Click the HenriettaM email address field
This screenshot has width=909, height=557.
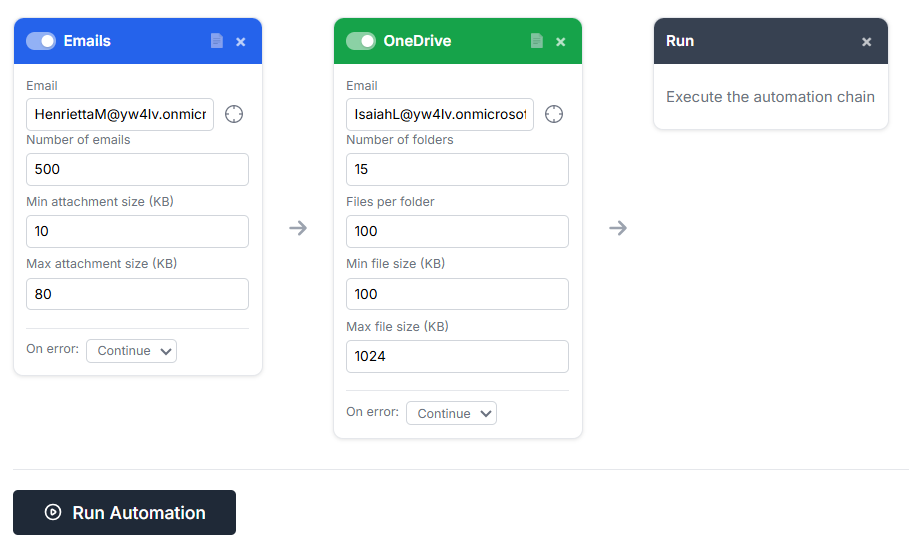tap(120, 114)
